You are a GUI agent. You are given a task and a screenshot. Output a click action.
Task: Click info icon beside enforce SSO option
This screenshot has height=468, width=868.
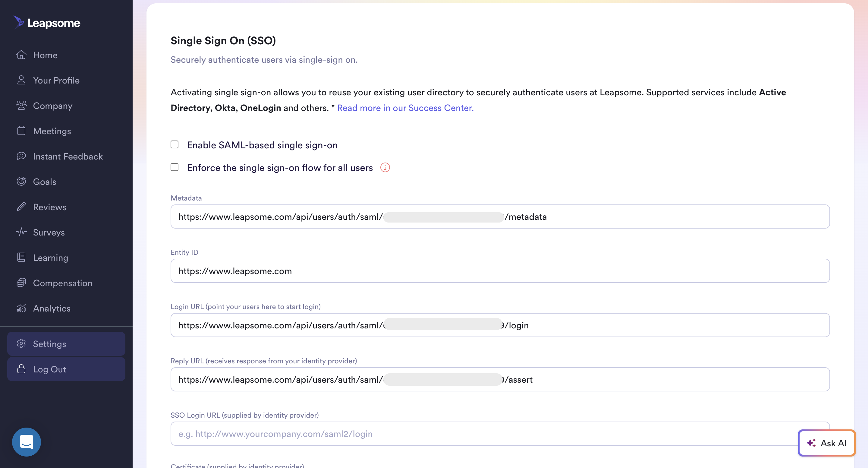point(385,167)
